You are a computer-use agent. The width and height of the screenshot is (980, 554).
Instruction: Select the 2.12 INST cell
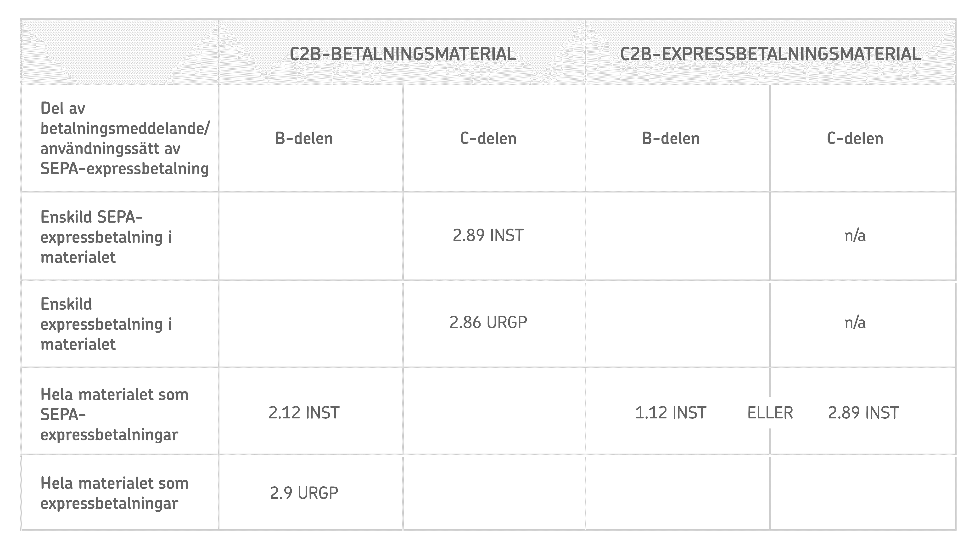[304, 413]
